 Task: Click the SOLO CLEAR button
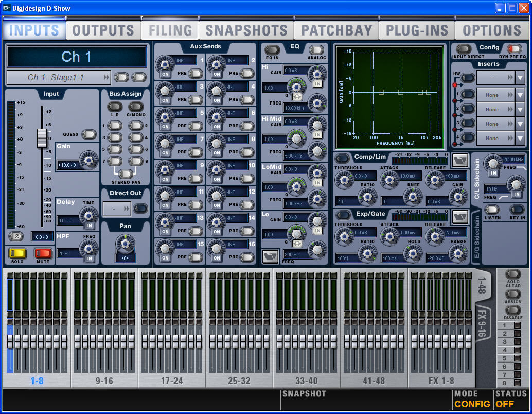pos(512,274)
